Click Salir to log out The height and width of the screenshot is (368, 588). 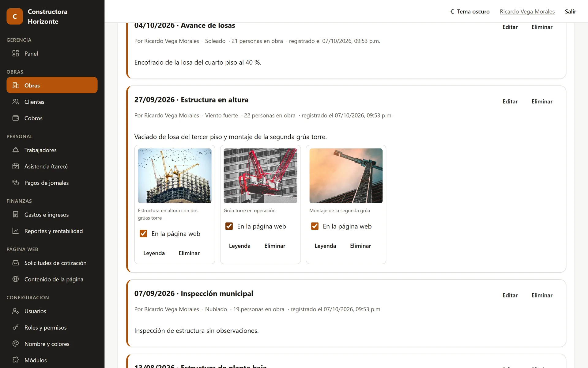pyautogui.click(x=570, y=11)
